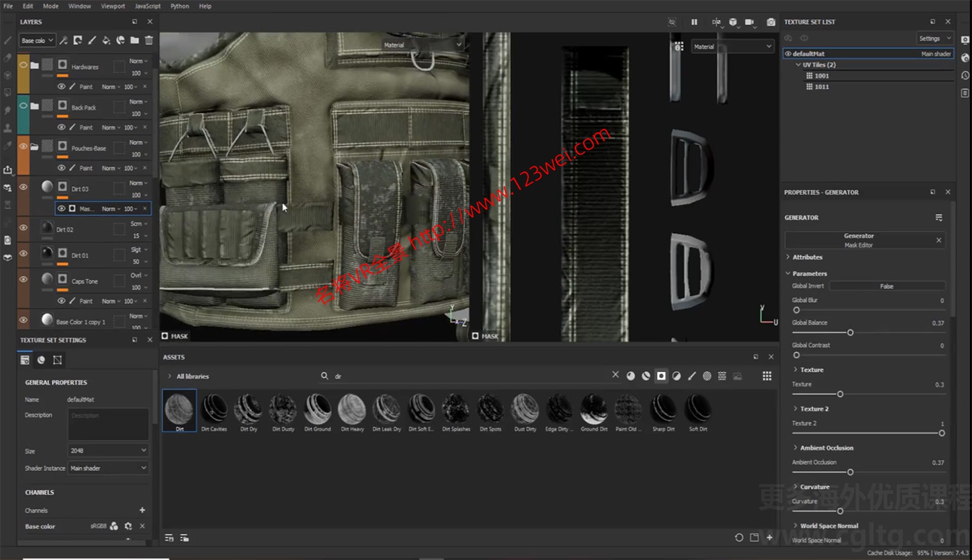
Task: Filter assets to show only smart masks
Action: [660, 375]
